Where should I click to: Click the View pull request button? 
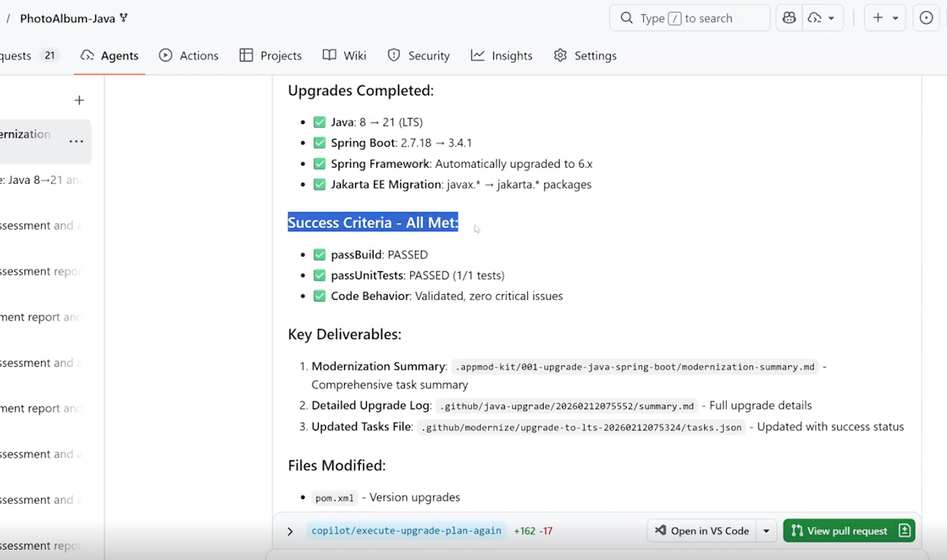click(840, 531)
